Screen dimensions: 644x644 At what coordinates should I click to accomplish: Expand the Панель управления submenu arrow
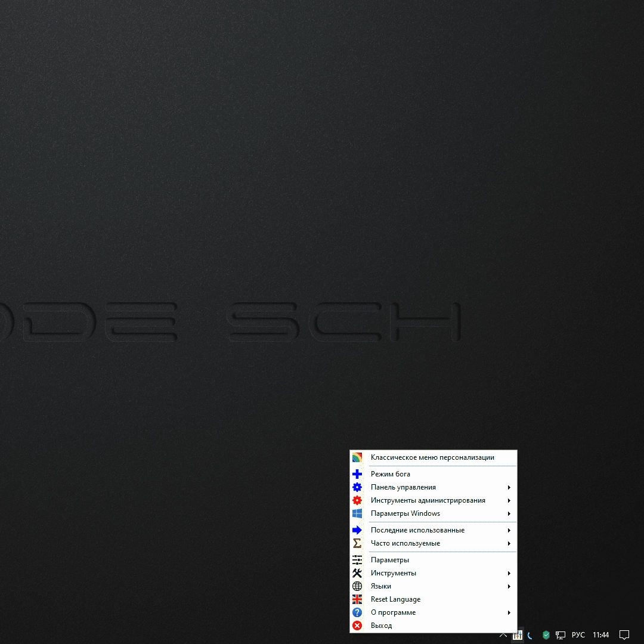coord(509,487)
